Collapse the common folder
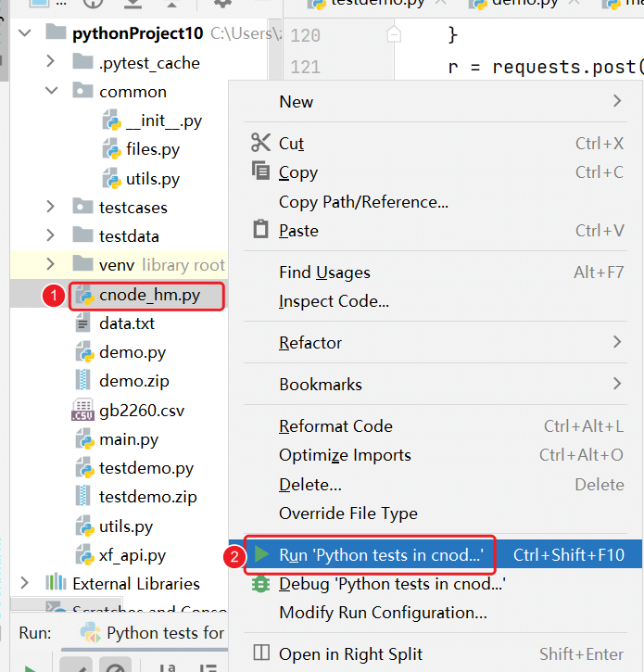The height and width of the screenshot is (672, 644). pos(51,91)
